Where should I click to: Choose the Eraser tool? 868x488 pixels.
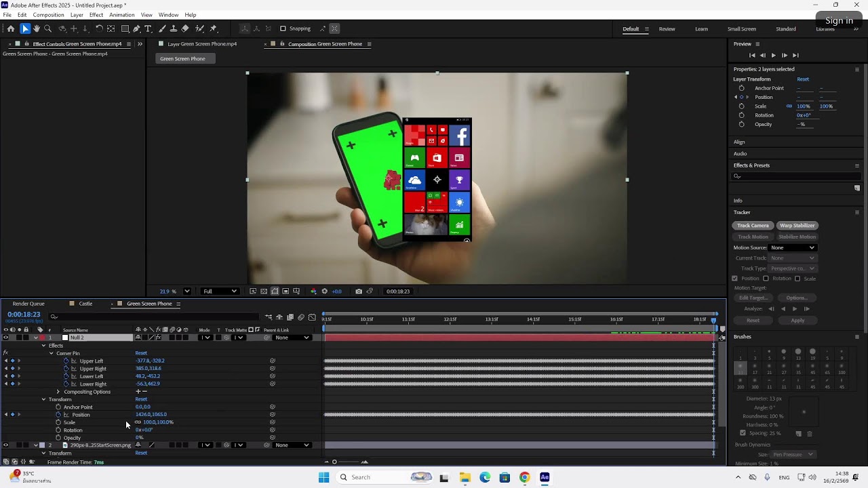(x=185, y=28)
